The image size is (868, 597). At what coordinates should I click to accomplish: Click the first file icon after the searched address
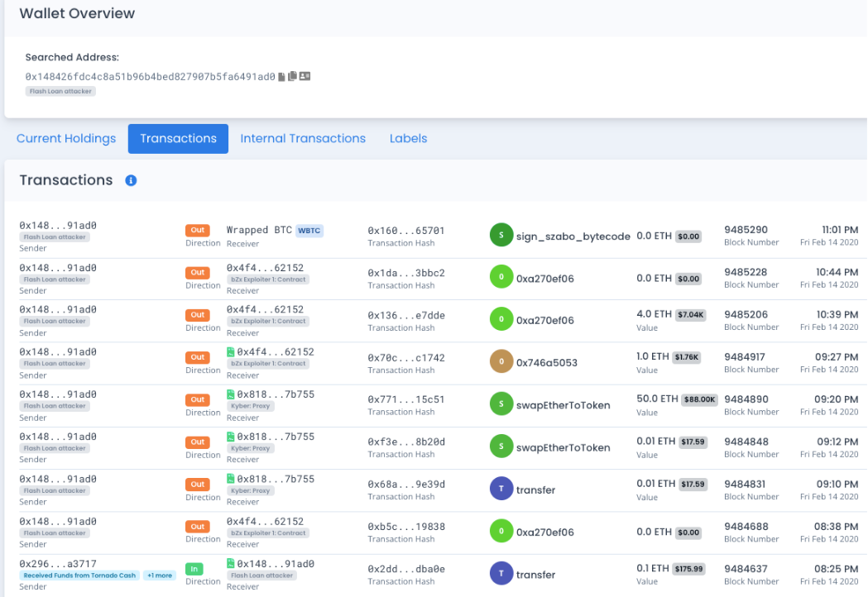point(282,77)
